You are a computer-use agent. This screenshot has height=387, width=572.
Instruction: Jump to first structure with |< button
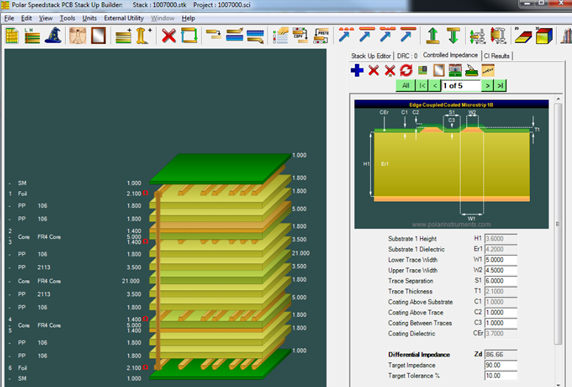[422, 86]
